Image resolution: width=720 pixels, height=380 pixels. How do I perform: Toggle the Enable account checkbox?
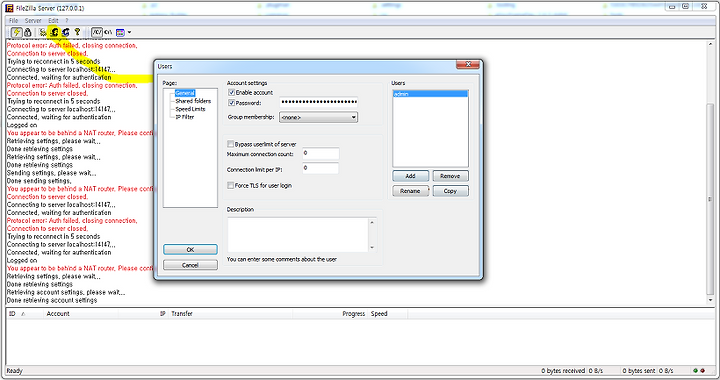click(x=231, y=93)
